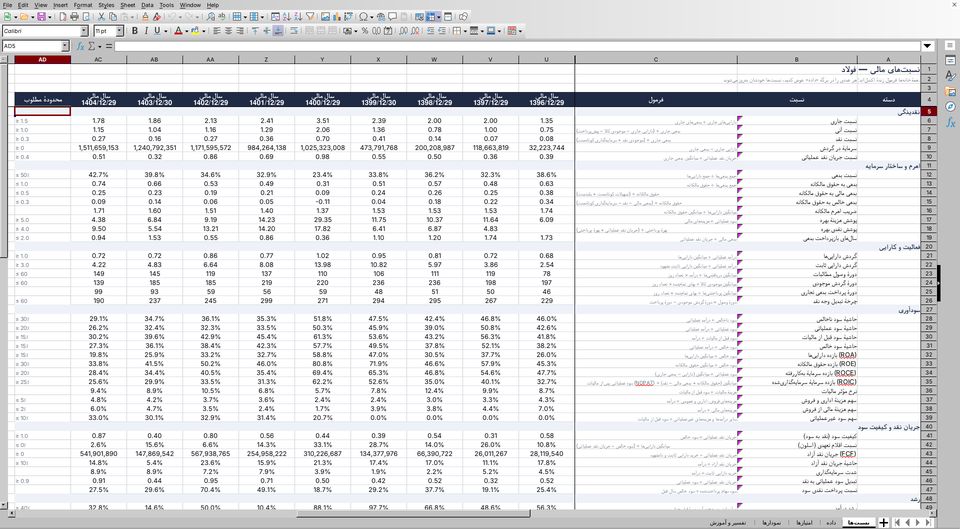Screen dimensions: 960x529
Task: Open the font size dropdown
Action: (x=119, y=31)
